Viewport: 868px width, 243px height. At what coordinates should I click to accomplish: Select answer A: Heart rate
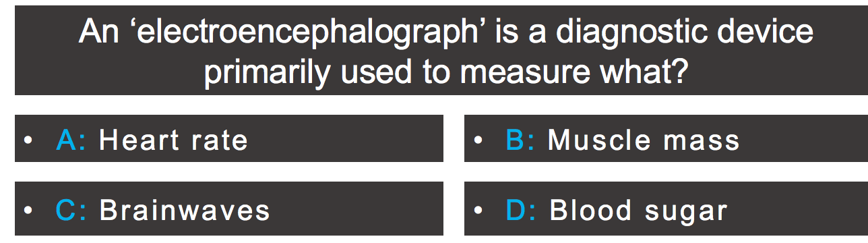(229, 138)
